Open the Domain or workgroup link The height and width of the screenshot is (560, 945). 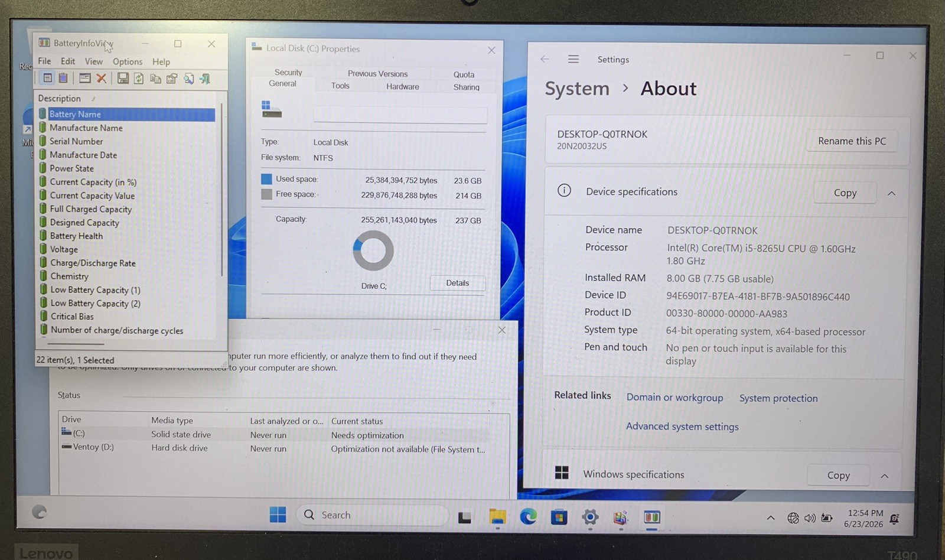click(674, 398)
